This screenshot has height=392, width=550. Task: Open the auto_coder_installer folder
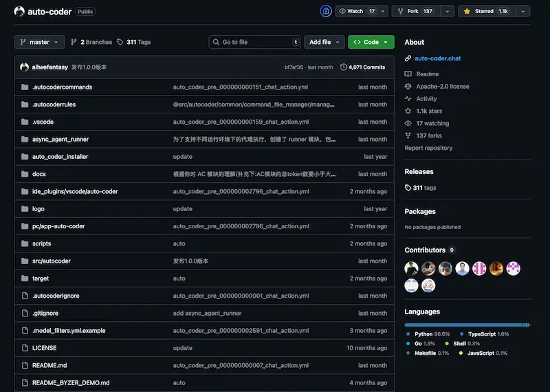[60, 157]
